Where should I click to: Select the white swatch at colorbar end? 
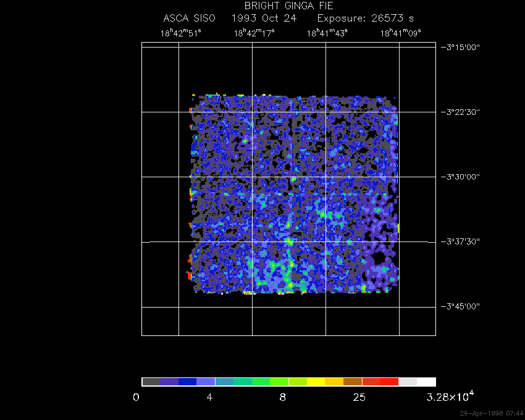[426, 382]
